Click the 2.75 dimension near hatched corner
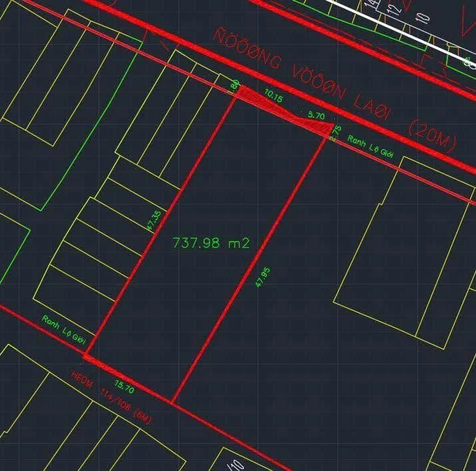This screenshot has height=471, width=476. coord(336,134)
